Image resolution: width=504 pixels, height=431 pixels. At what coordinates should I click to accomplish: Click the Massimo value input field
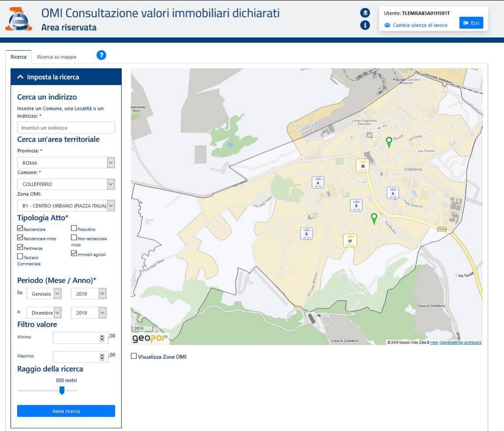[x=80, y=357]
